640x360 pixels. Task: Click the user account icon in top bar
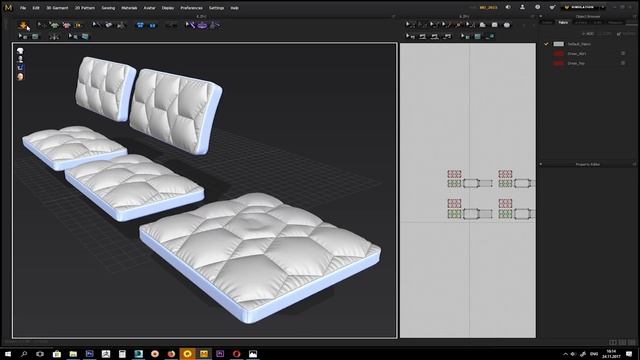coord(522,7)
